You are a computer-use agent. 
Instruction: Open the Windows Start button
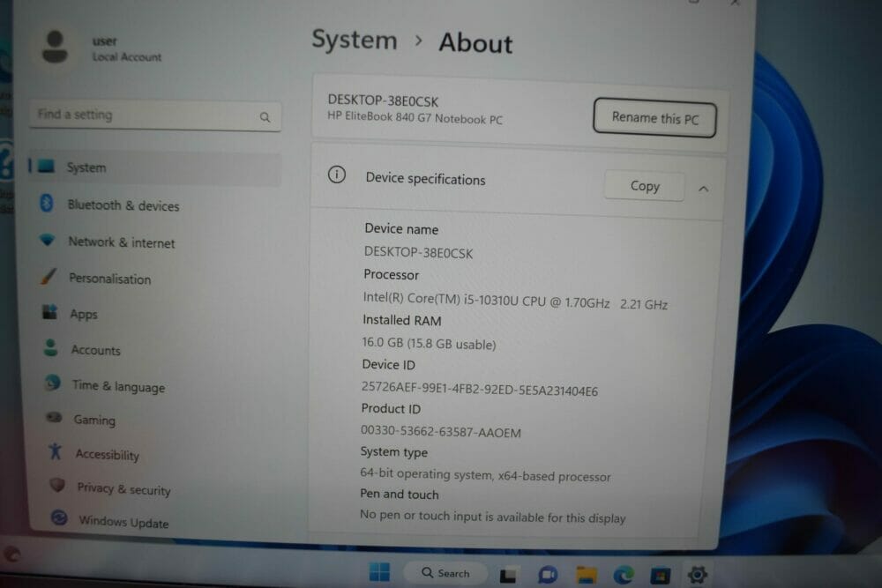click(379, 572)
